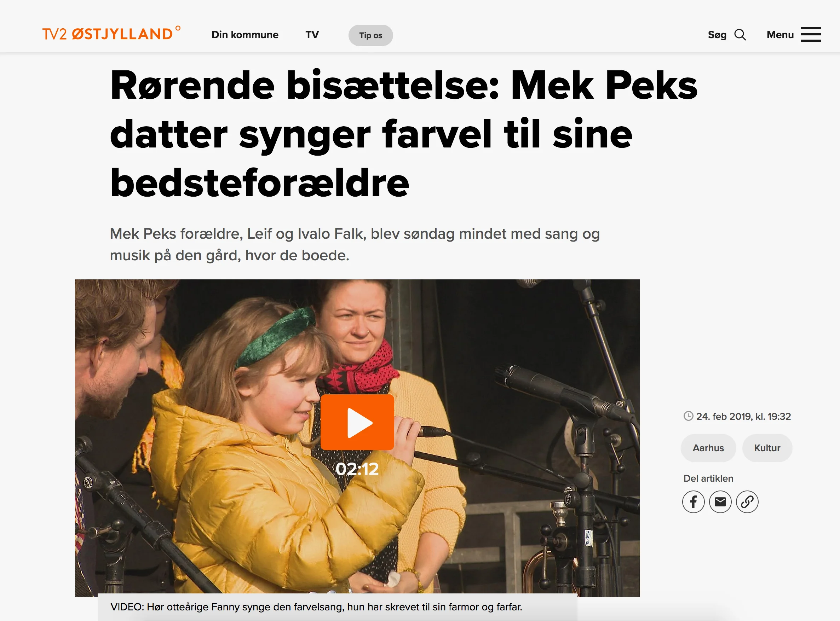This screenshot has height=621, width=840.
Task: Click the magnifying glass search icon
Action: 740,35
